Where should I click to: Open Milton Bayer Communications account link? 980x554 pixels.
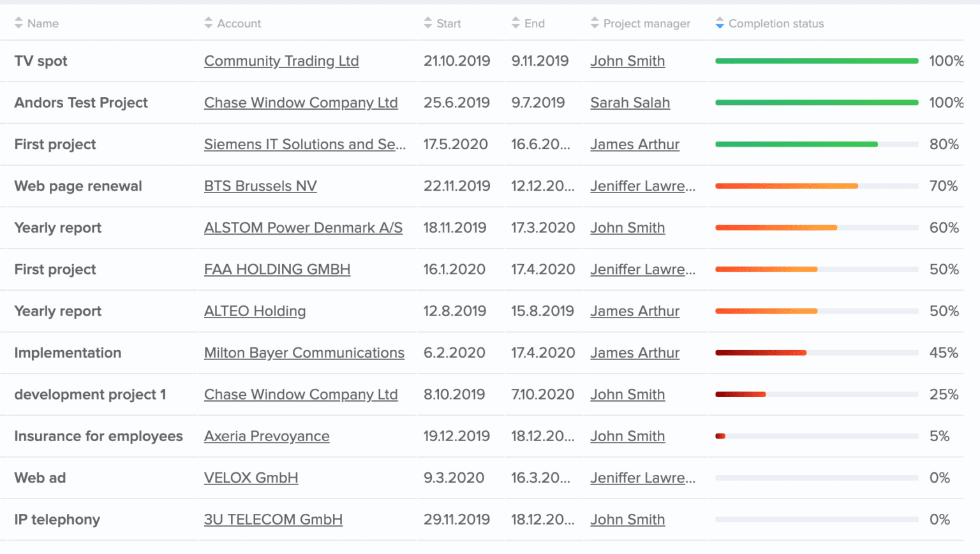304,353
